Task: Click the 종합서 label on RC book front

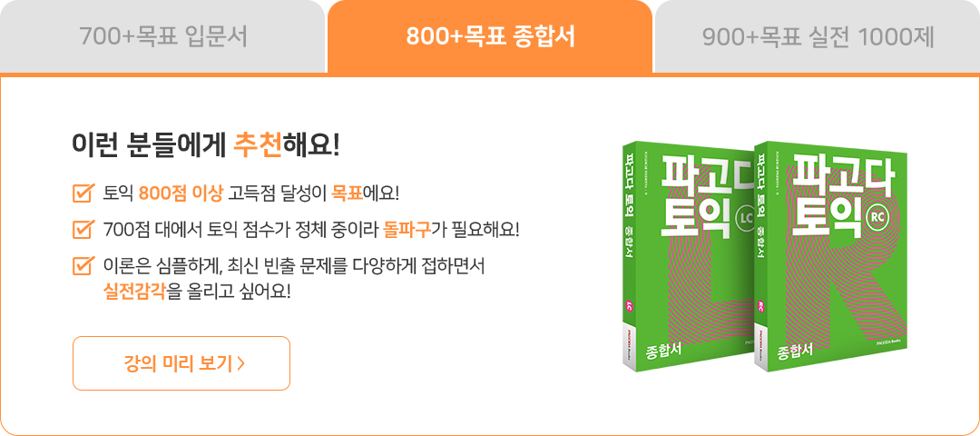Action: pos(795,352)
